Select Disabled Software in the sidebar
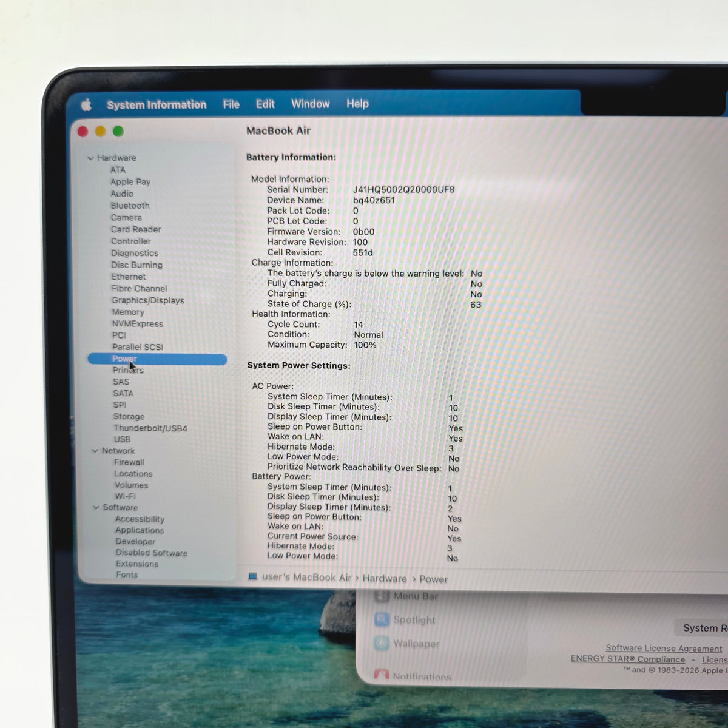Screen dimensions: 728x728 point(152,553)
